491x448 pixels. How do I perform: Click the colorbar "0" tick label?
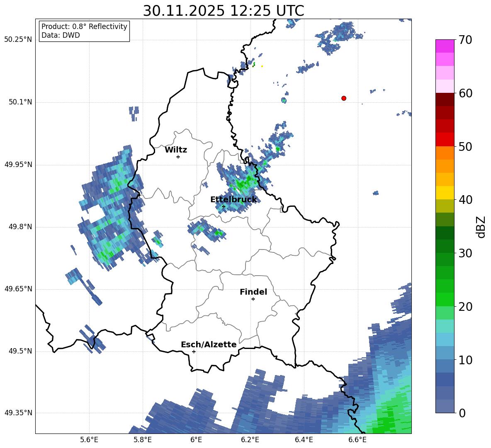462,413
